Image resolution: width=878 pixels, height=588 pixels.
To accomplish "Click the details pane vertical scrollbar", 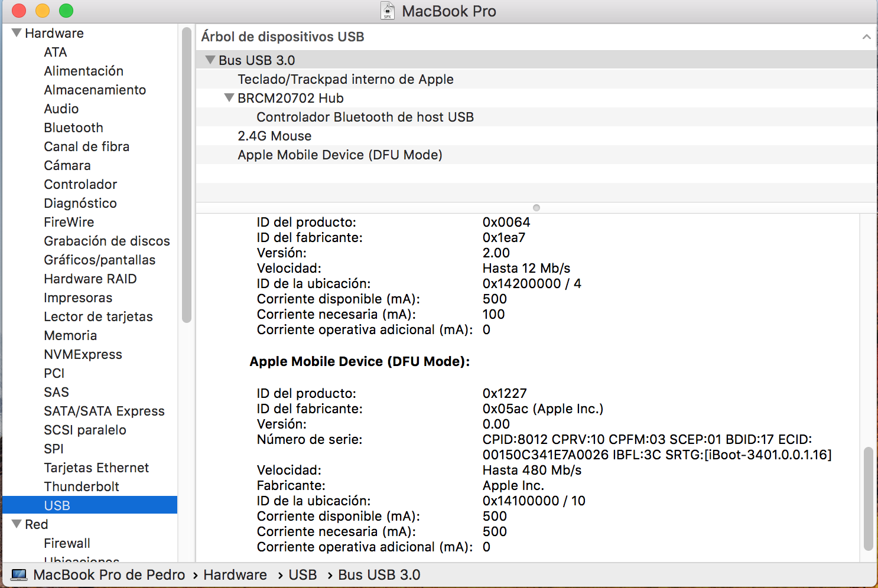I will pyautogui.click(x=868, y=499).
